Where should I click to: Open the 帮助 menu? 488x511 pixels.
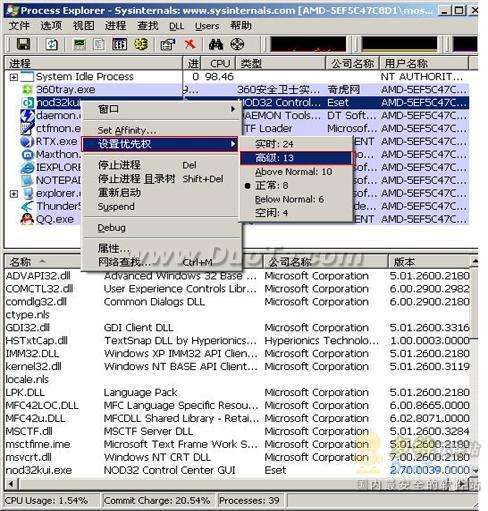point(241,26)
